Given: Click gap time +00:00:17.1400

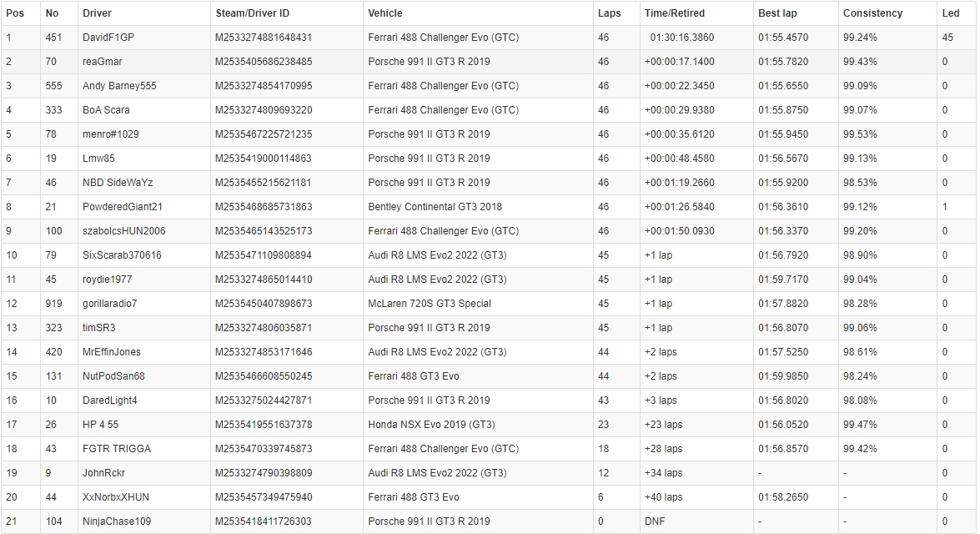Looking at the screenshot, I should tap(680, 62).
